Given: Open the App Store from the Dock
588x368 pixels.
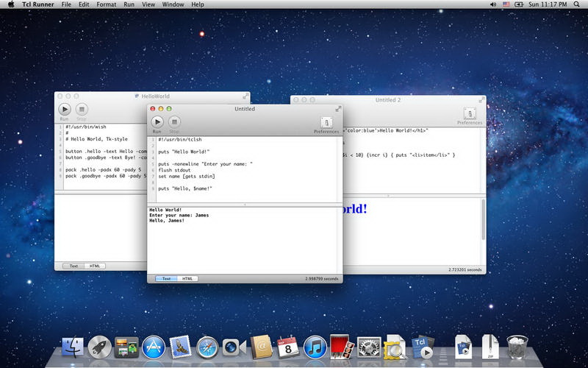Looking at the screenshot, I should [153, 347].
